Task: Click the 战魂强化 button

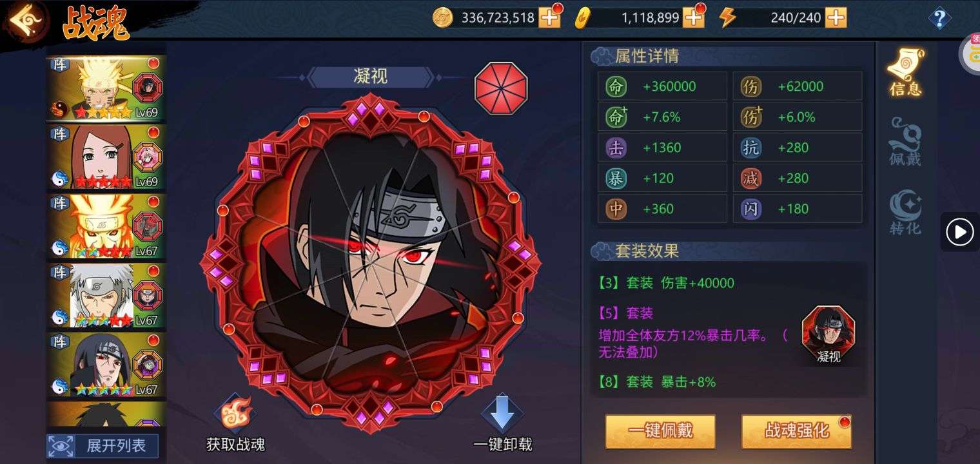Action: coord(797,431)
